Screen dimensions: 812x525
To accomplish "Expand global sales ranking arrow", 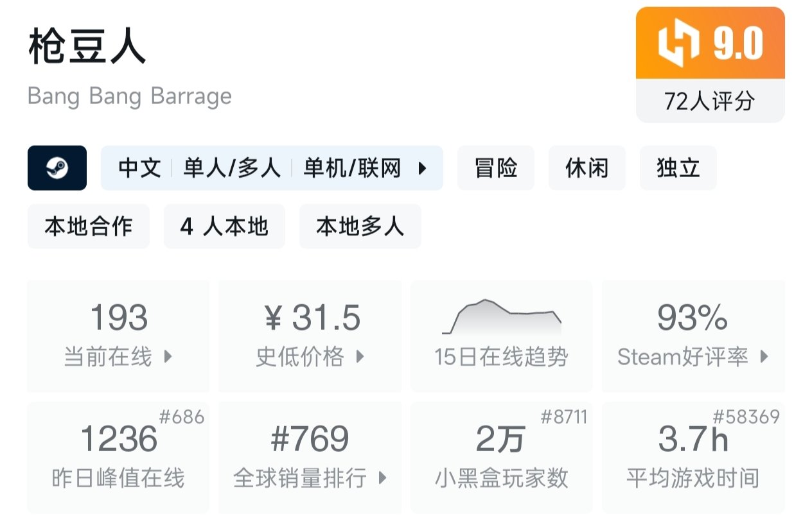I will click(x=383, y=478).
